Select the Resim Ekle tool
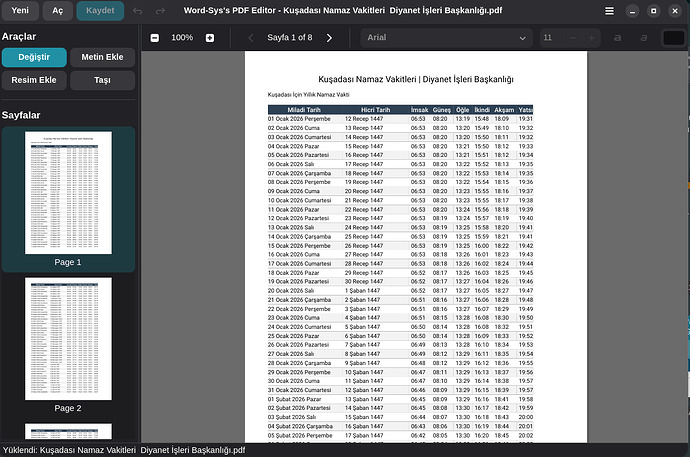The width and height of the screenshot is (690, 457). click(34, 80)
